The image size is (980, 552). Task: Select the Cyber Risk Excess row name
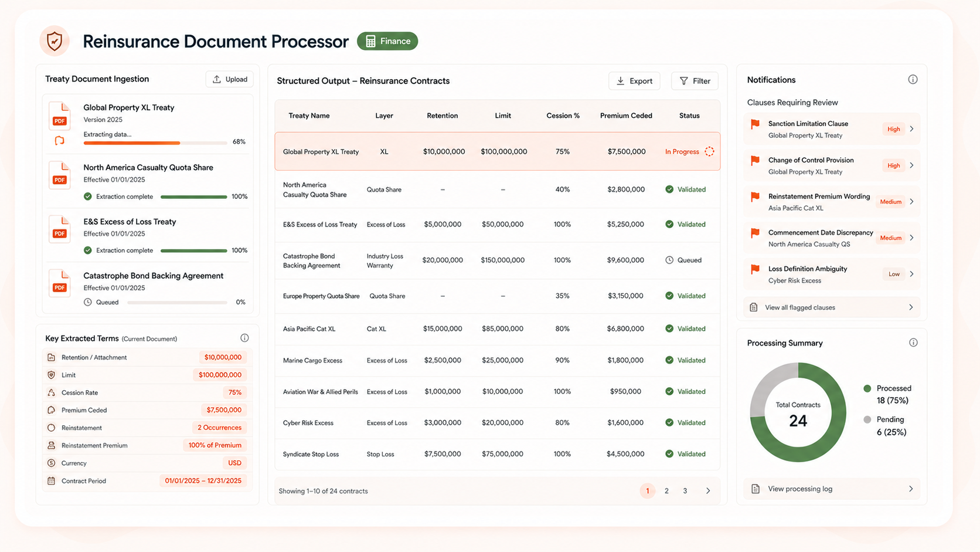[308, 422]
